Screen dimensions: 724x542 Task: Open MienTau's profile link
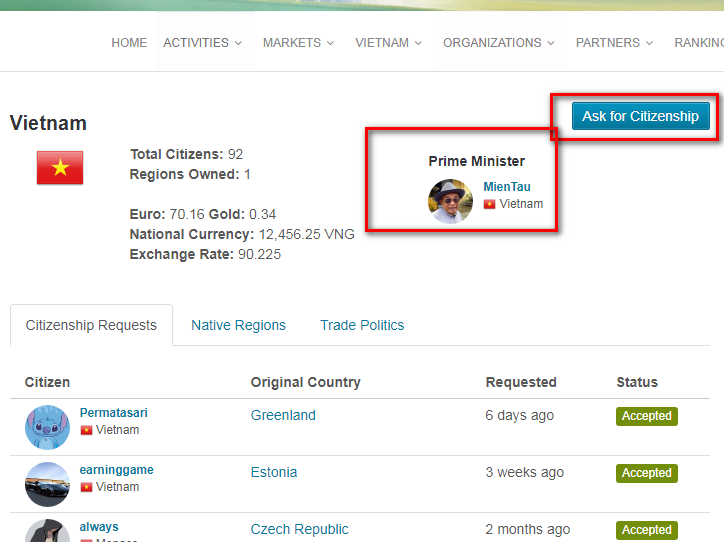(x=507, y=187)
